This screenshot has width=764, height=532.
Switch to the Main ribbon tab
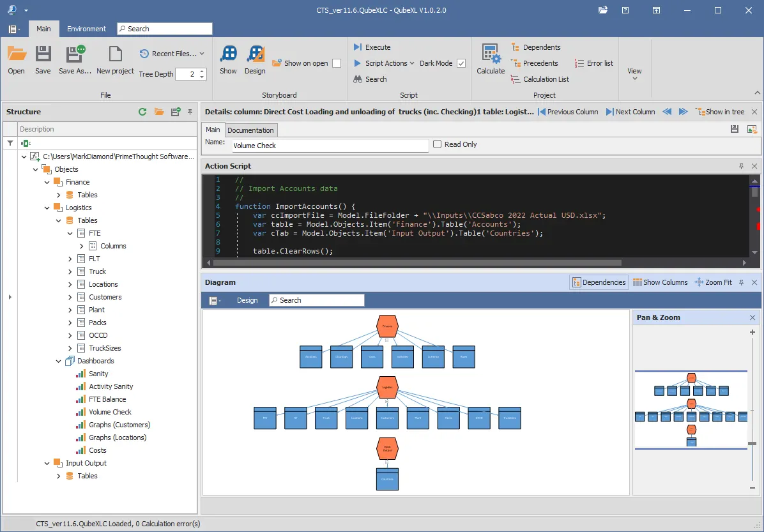(43, 29)
